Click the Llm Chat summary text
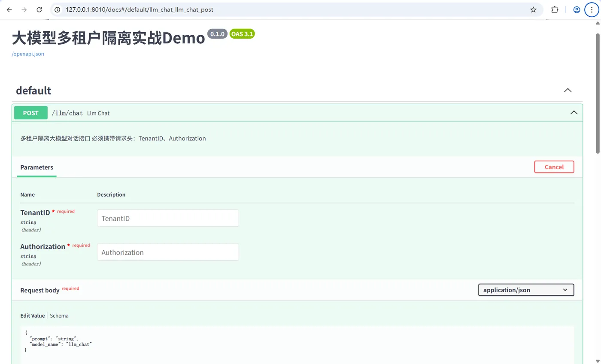Viewport: 601px width, 364px height. [x=98, y=113]
